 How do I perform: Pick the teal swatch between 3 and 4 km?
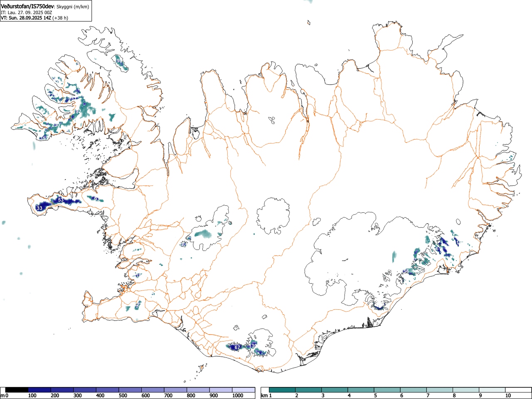pos(335,390)
